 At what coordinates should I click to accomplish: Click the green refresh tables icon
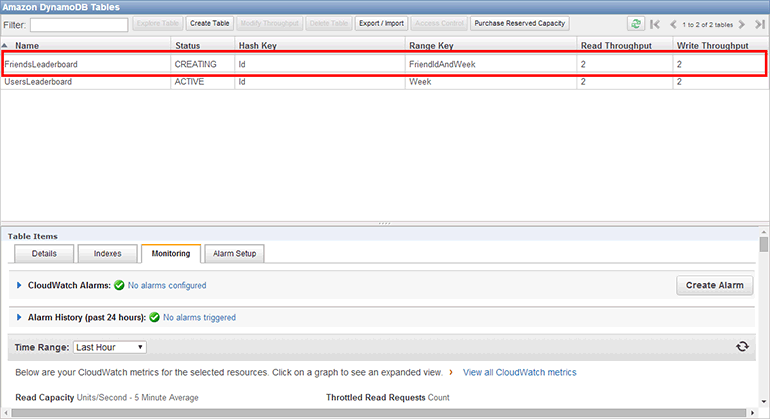point(635,23)
